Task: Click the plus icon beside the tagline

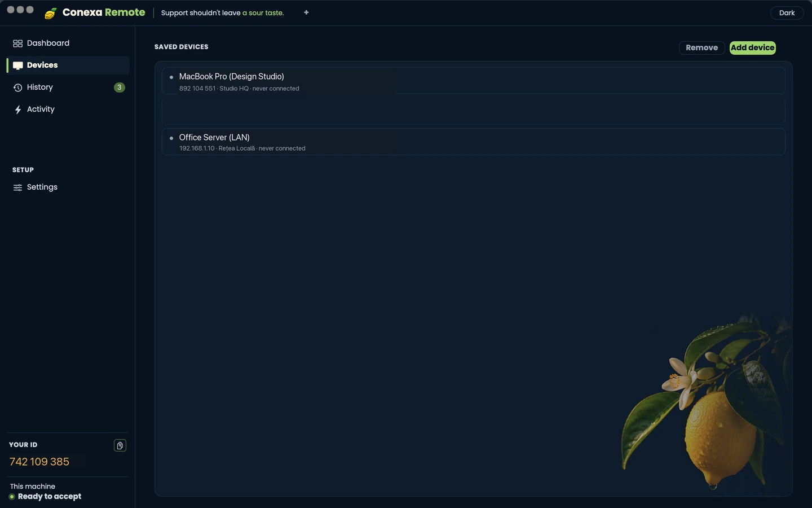Action: [x=306, y=12]
